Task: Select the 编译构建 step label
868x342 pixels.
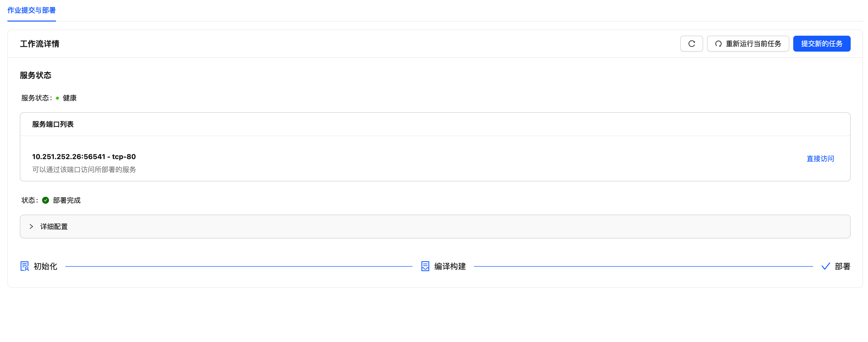Action: [x=450, y=266]
